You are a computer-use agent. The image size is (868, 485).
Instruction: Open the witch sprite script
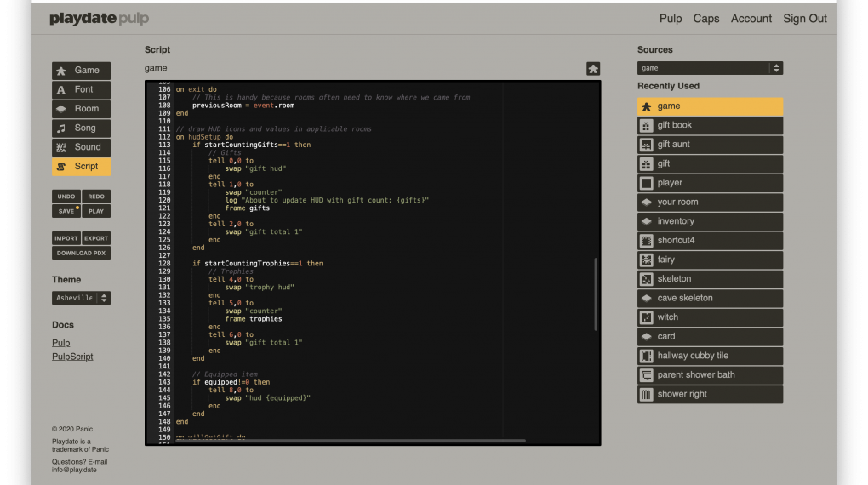(x=710, y=317)
